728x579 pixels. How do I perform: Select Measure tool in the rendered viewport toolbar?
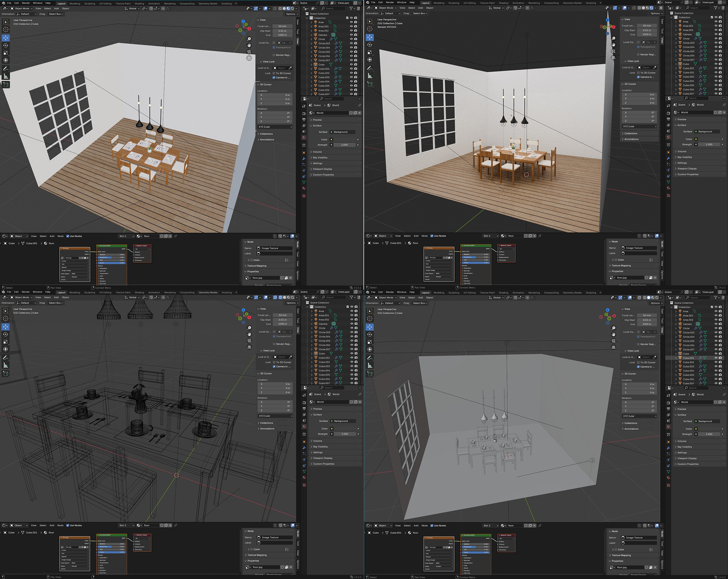pyautogui.click(x=370, y=76)
